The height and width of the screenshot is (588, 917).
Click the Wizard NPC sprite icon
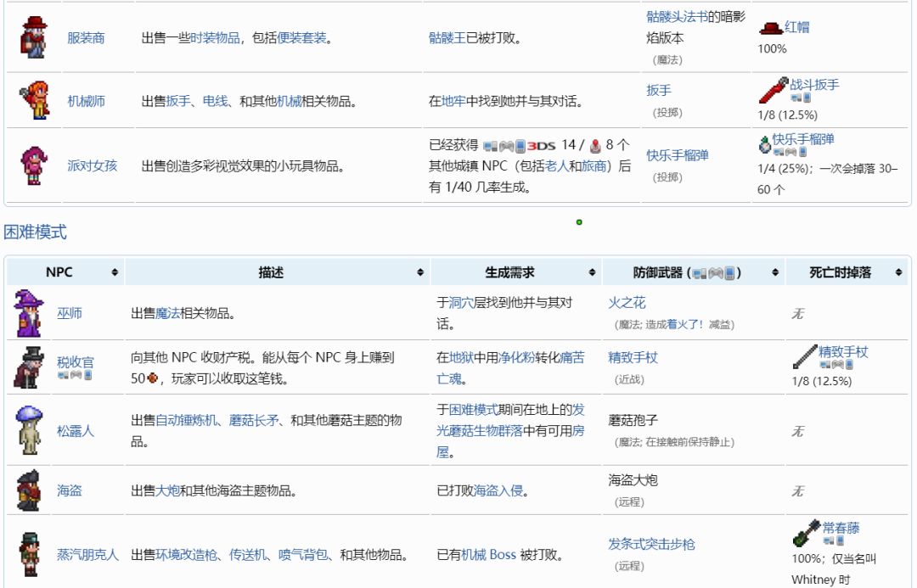29,313
